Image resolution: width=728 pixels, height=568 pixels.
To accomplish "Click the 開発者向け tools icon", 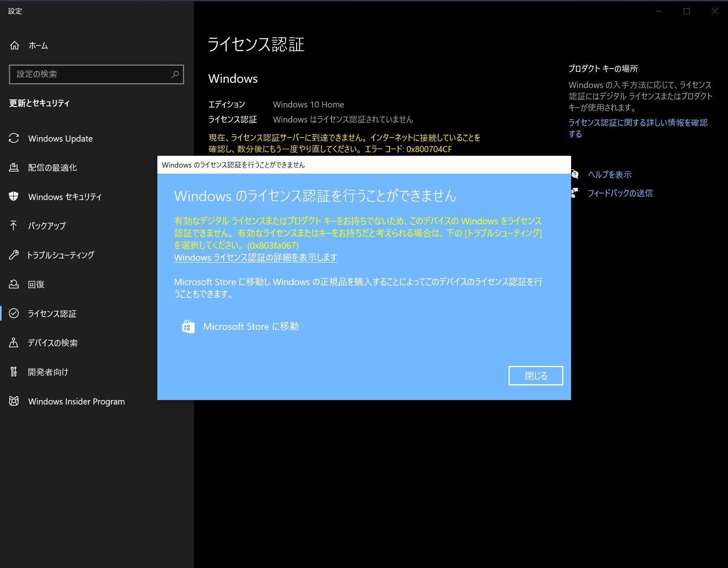I will [14, 372].
